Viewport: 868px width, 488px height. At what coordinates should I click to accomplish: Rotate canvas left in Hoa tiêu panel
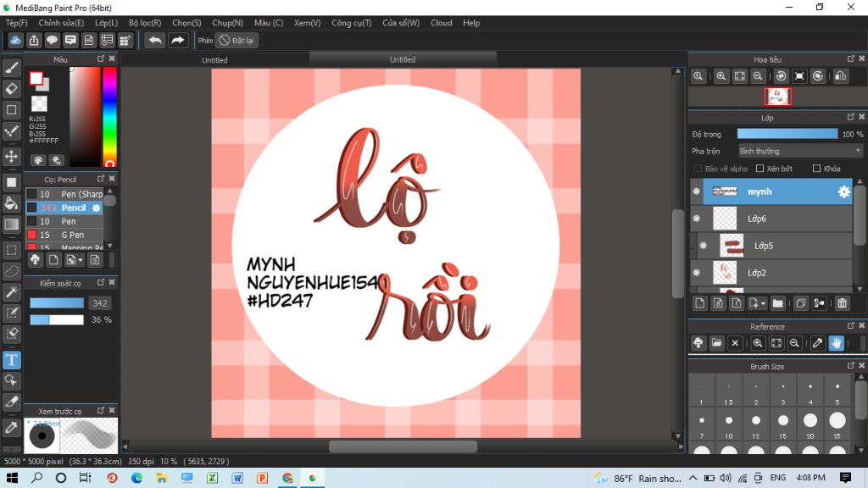(781, 76)
